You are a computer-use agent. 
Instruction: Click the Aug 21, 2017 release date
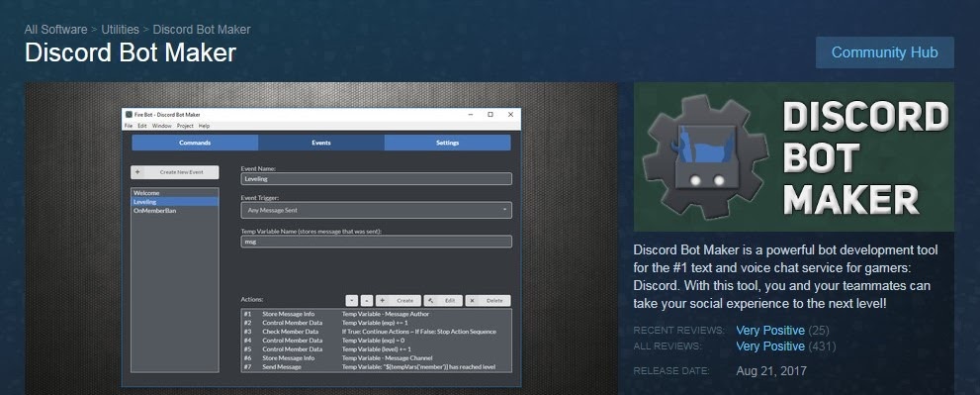[x=771, y=370]
